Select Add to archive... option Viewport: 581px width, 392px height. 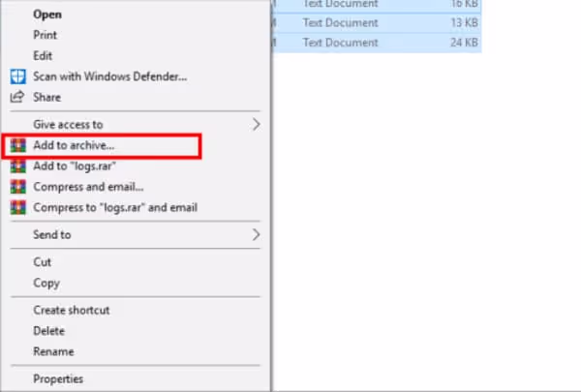[74, 145]
